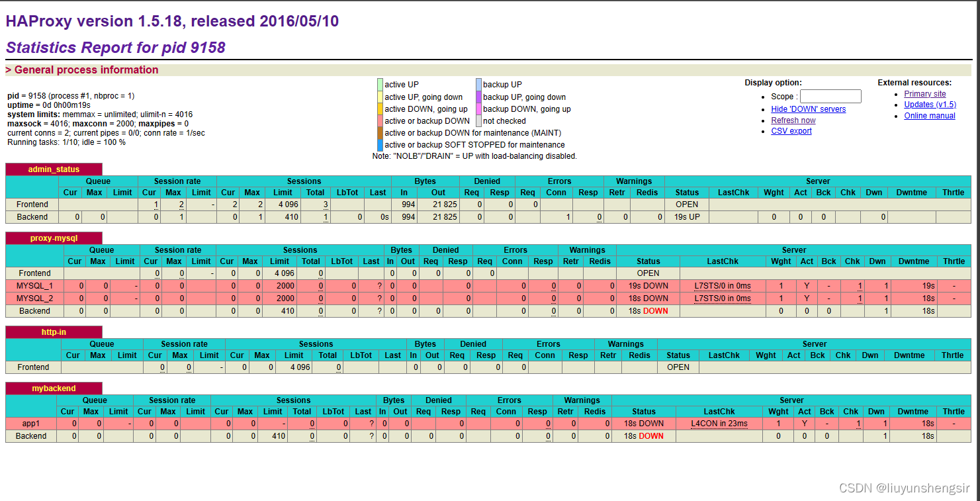Click Dwntme header in mybackend table

coord(913,412)
